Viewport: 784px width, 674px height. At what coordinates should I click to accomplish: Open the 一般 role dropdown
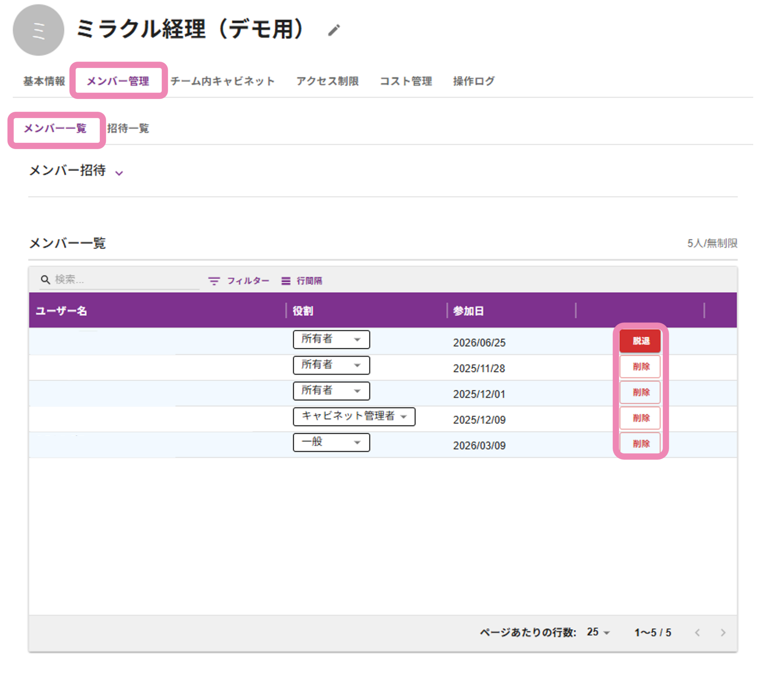(x=331, y=442)
